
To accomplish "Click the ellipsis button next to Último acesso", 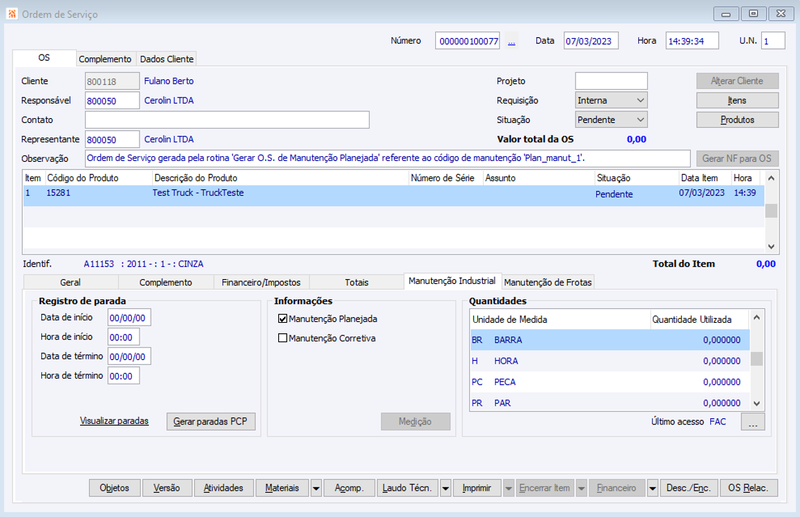I will coord(753,422).
